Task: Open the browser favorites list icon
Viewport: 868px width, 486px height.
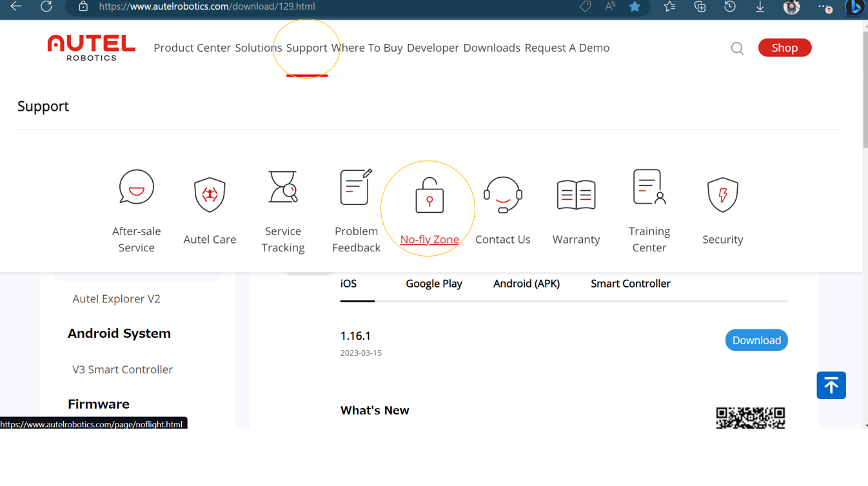Action: (669, 6)
